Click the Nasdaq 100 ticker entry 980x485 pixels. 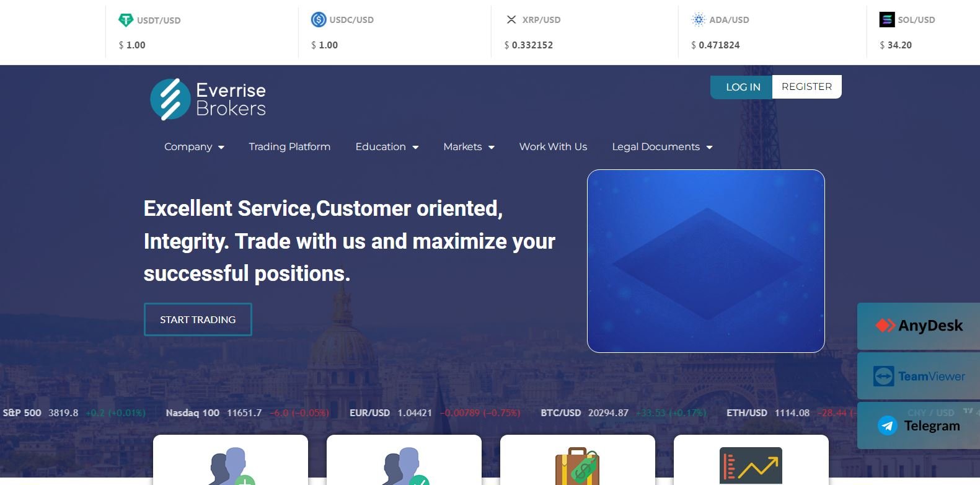pos(247,412)
